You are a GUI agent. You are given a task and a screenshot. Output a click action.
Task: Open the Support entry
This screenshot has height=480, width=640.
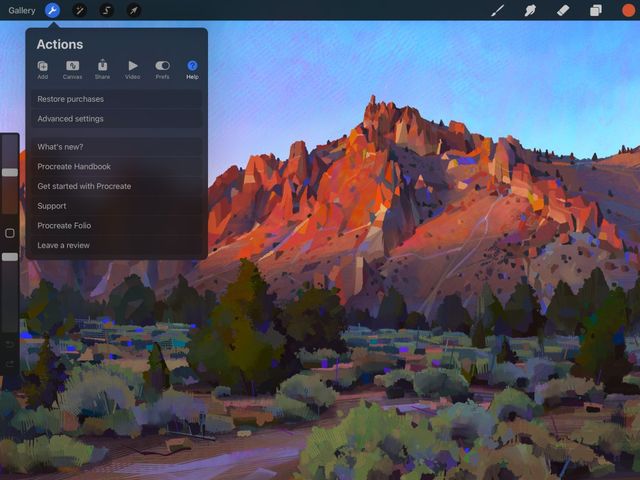[117, 206]
